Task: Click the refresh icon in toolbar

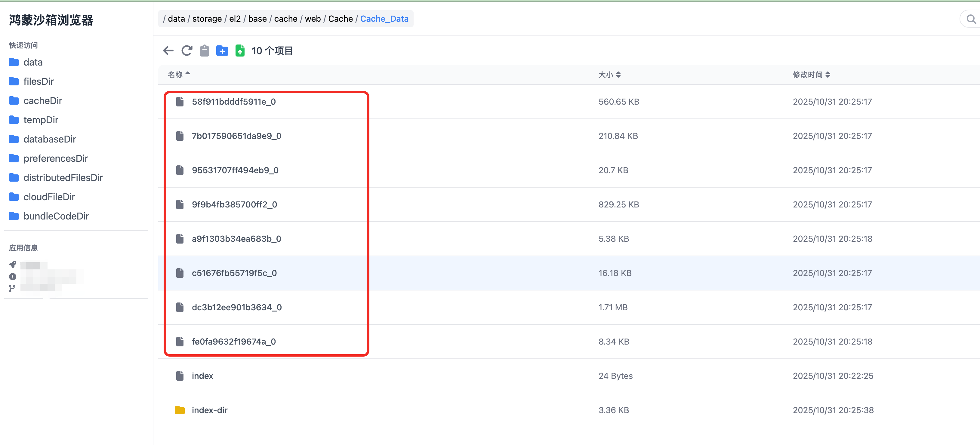Action: click(x=186, y=51)
